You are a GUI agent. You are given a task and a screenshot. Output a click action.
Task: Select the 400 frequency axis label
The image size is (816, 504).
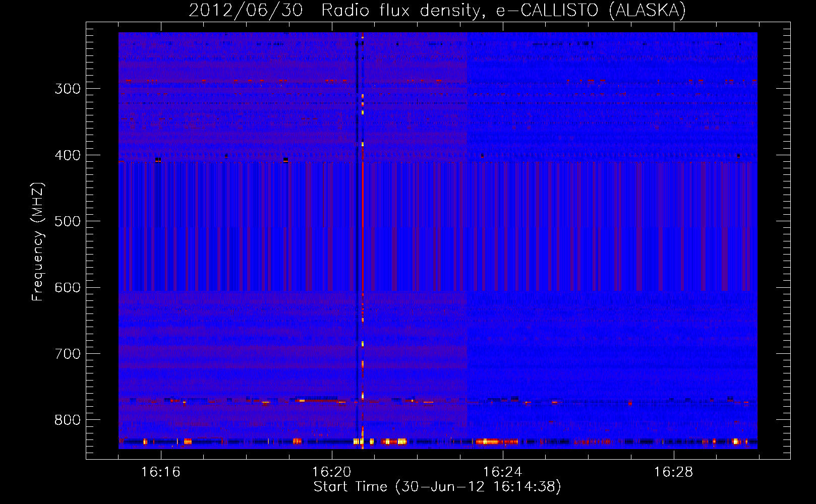tap(68, 155)
